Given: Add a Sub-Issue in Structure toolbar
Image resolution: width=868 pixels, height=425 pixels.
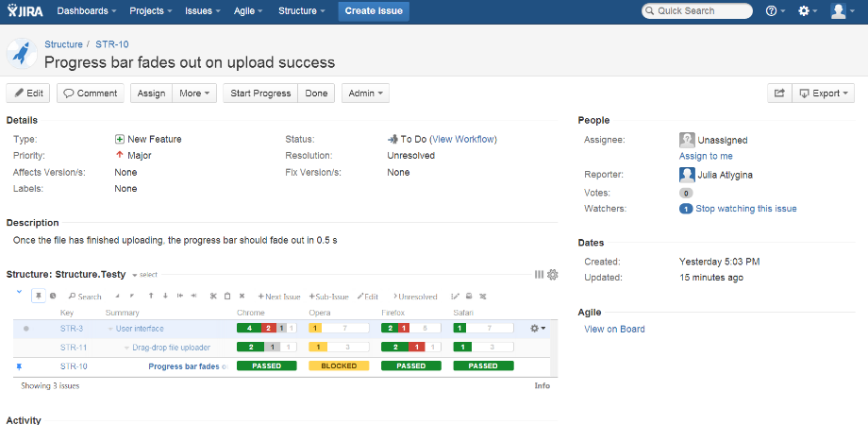Looking at the screenshot, I should pyautogui.click(x=329, y=297).
